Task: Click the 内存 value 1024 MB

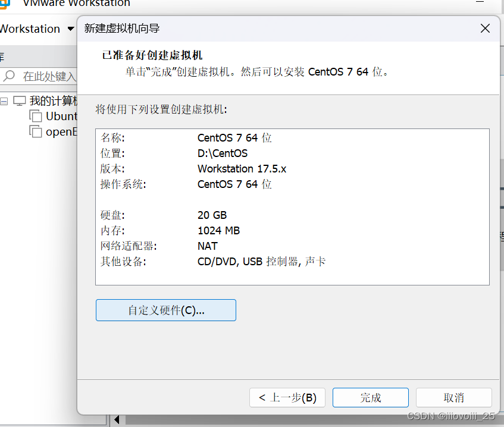Action: [x=218, y=230]
